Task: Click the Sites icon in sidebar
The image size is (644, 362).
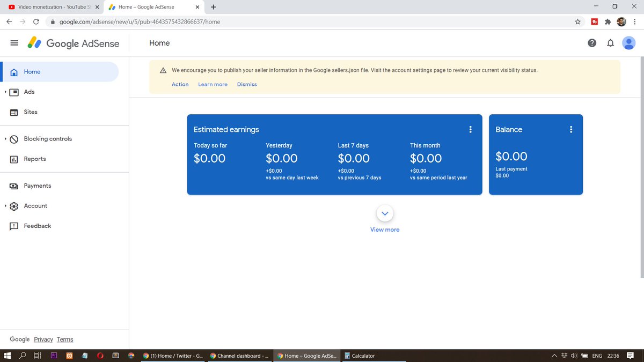Action: [14, 112]
